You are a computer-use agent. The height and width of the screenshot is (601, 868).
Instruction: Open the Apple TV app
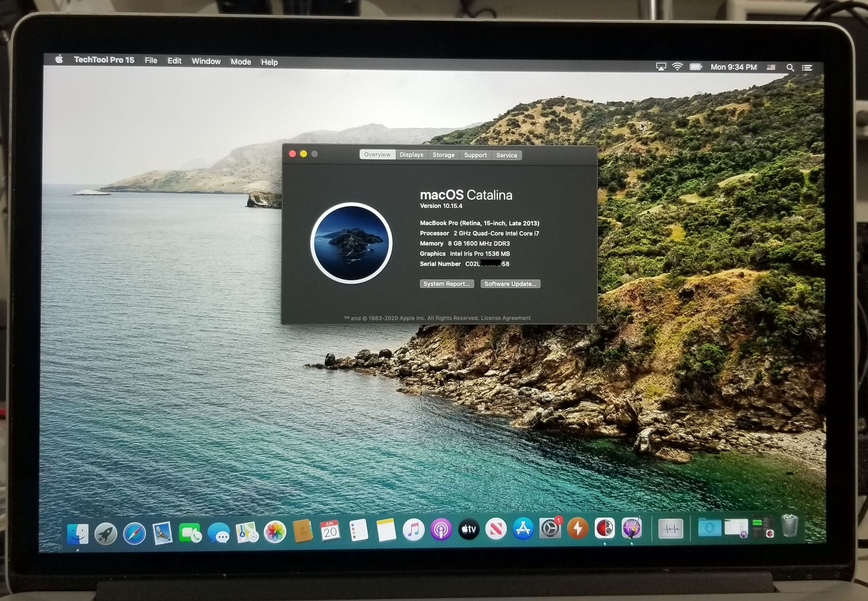point(469,529)
